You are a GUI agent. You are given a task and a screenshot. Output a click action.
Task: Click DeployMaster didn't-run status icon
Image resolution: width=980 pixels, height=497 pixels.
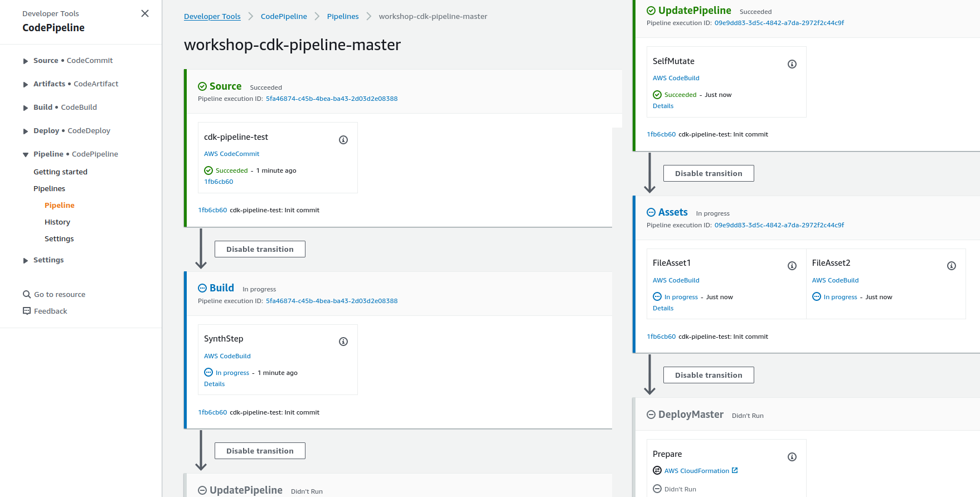point(651,415)
